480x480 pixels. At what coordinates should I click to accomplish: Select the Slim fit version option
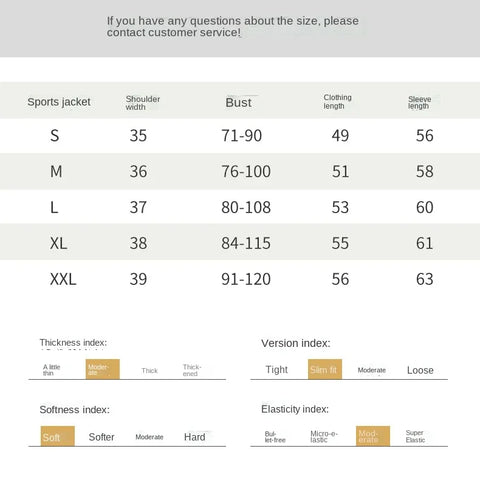tap(325, 369)
